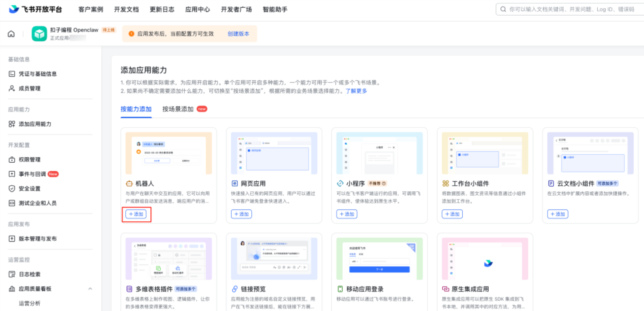Click the 网页应用 card icon
644x311 pixels.
[x=235, y=184]
